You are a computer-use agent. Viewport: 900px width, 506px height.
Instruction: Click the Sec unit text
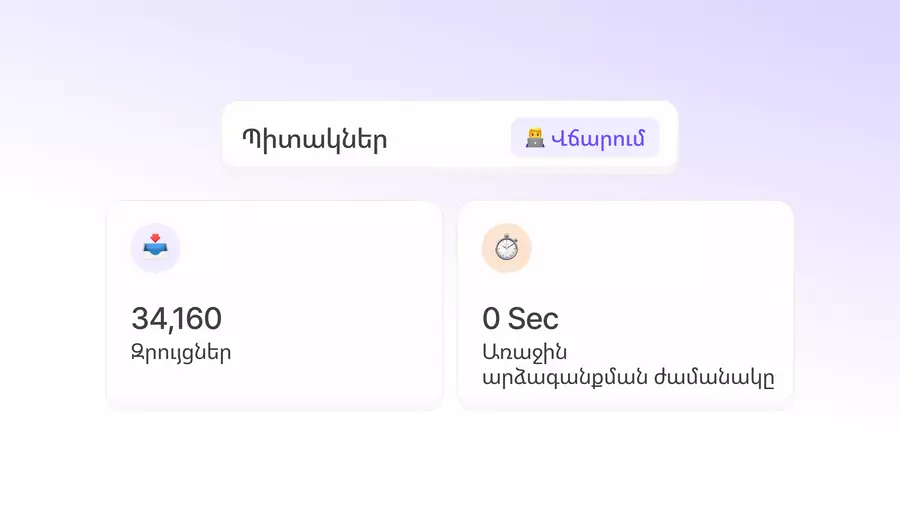click(533, 319)
